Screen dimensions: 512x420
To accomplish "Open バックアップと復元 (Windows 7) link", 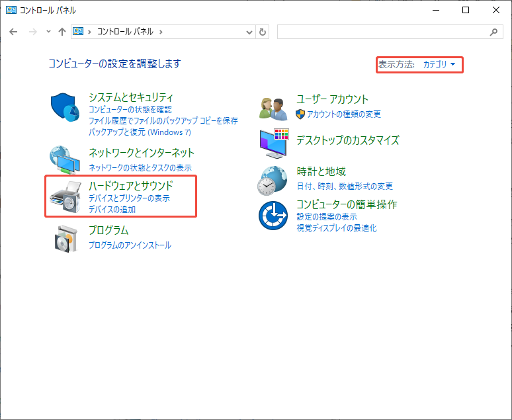I will click(x=140, y=132).
